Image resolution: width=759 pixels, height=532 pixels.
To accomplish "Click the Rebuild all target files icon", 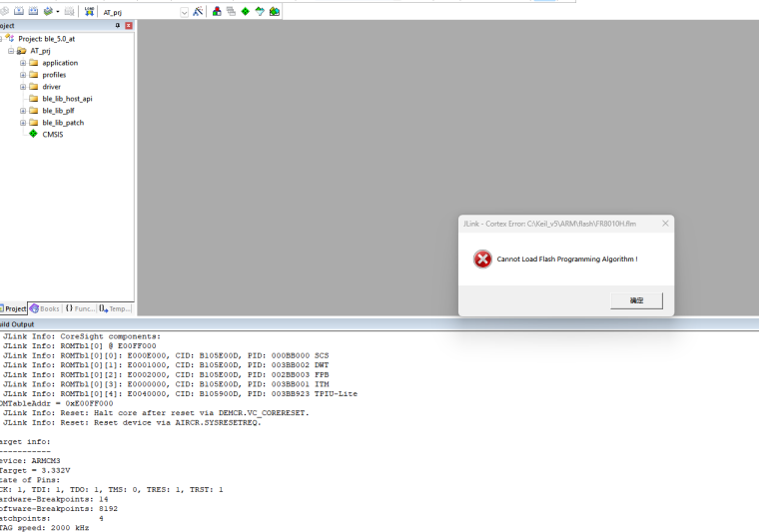I will [x=33, y=11].
